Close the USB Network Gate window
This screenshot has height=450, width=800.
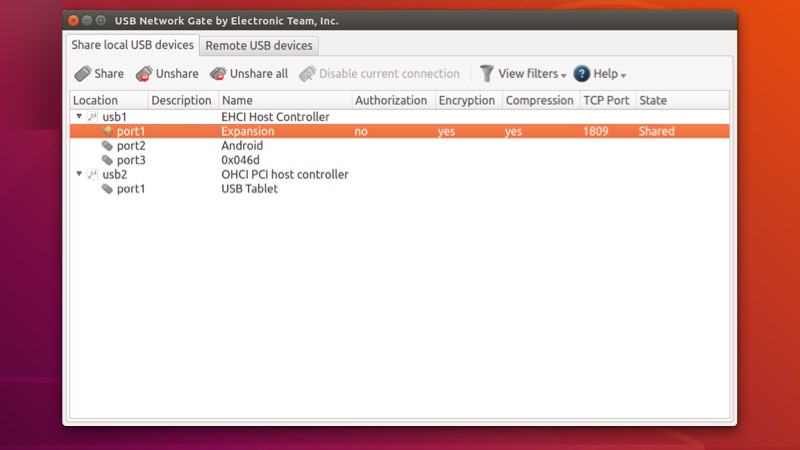click(73, 20)
